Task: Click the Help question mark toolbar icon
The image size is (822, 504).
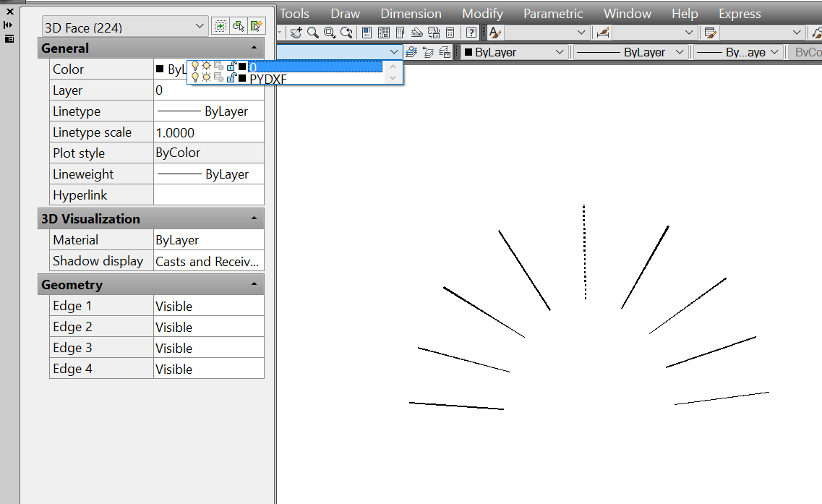Action: click(471, 33)
